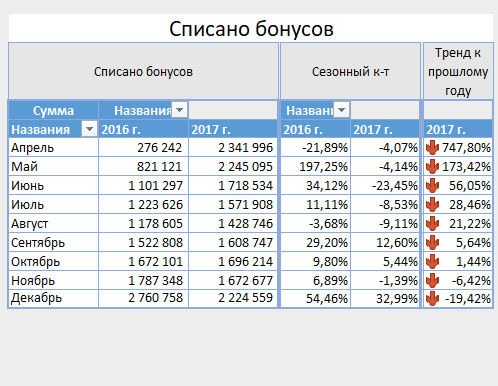Click the down arrow icon in the Август row
The width and height of the screenshot is (498, 386).
pos(432,224)
